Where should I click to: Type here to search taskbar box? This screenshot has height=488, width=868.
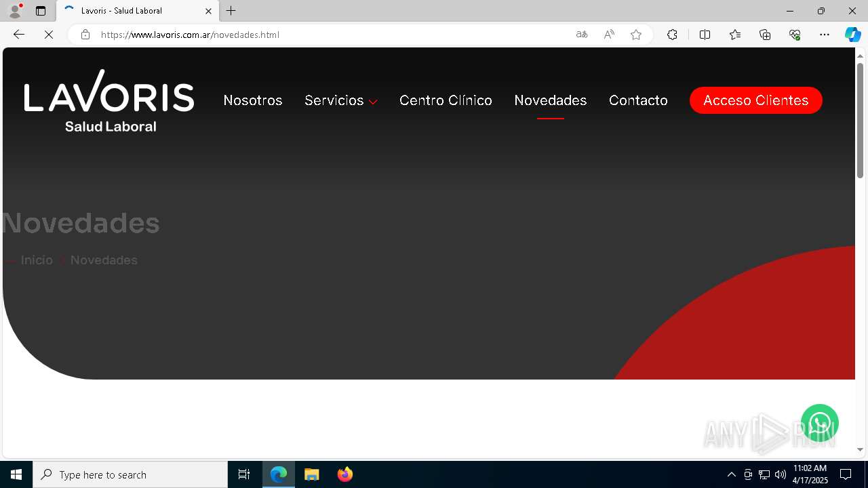click(130, 474)
